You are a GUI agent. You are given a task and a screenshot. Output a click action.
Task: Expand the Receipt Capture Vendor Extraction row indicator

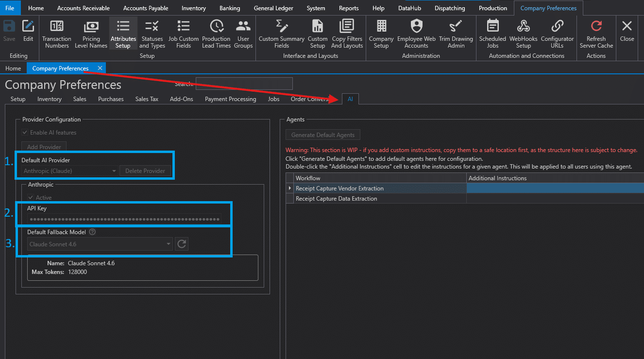pos(290,188)
